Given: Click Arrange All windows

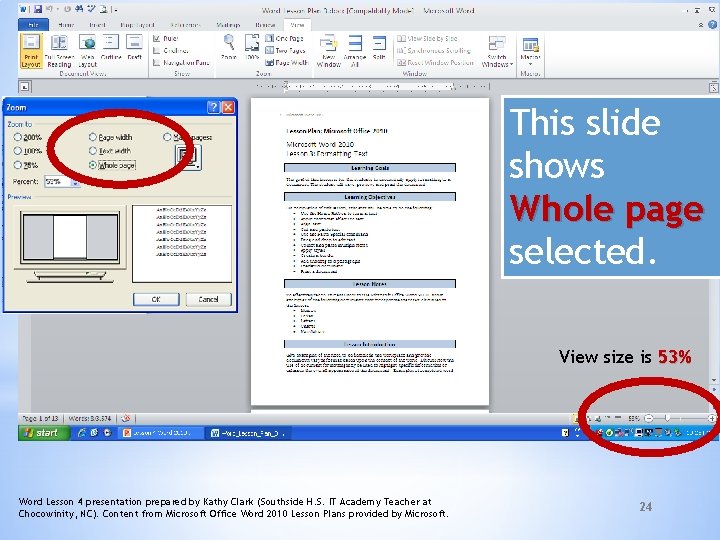Looking at the screenshot, I should (x=354, y=51).
